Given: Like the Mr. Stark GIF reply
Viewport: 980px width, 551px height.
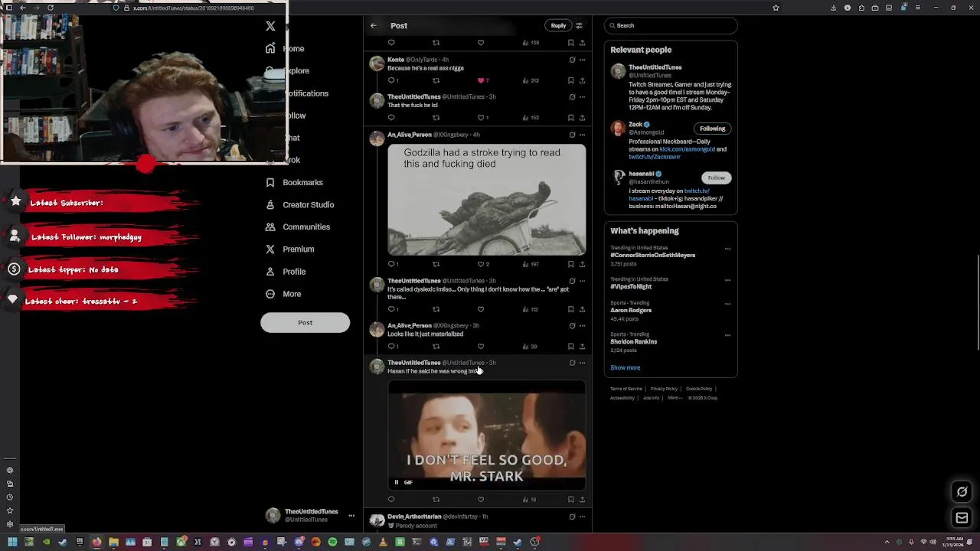Looking at the screenshot, I should (481, 500).
